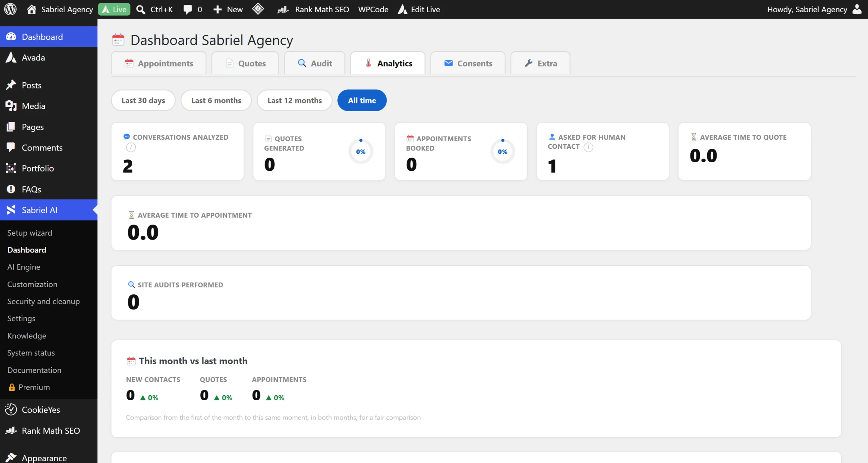The image size is (868, 463).
Task: Click info icon under Conversations Analyzed
Action: tap(131, 147)
